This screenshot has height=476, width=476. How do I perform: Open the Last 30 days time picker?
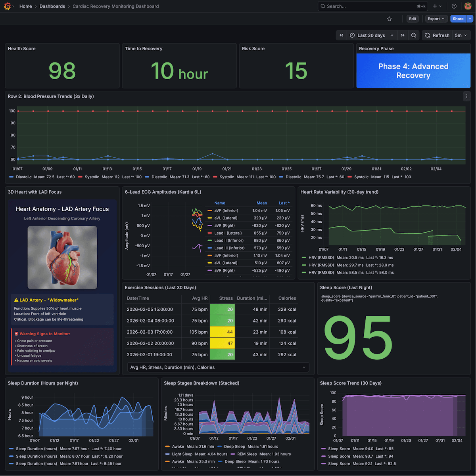[x=370, y=35]
